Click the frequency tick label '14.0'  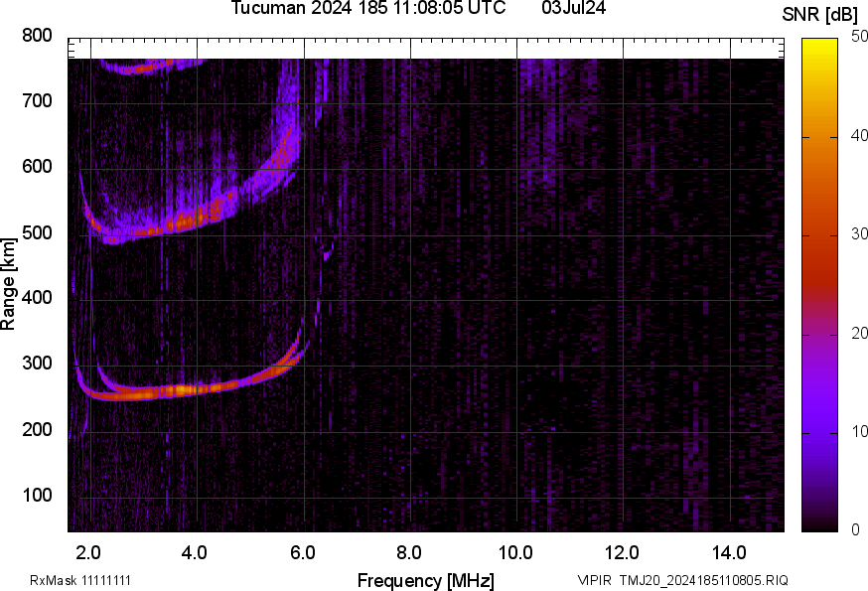pyautogui.click(x=729, y=552)
